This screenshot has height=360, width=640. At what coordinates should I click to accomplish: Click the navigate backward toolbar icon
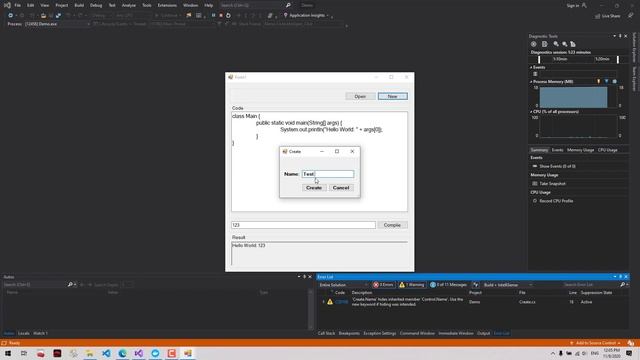point(11,16)
